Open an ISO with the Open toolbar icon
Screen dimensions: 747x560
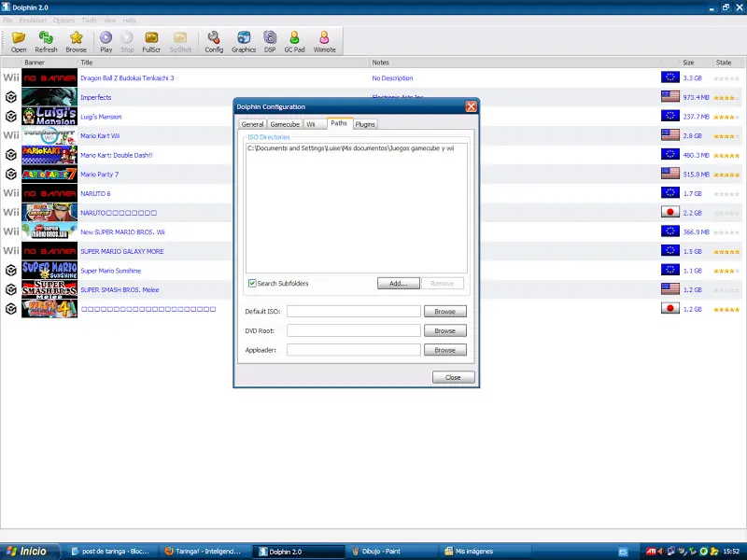[x=19, y=41]
